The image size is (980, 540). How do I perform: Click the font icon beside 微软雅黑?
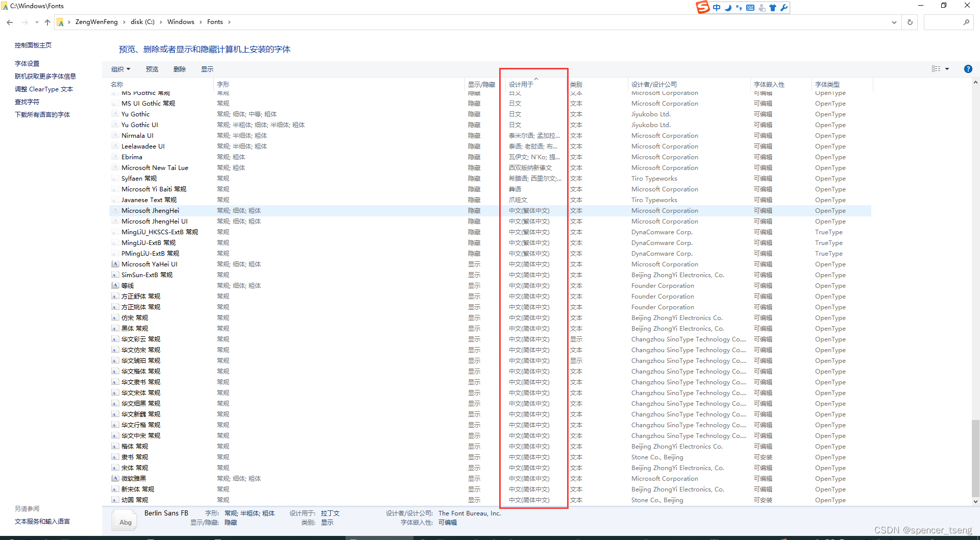tap(115, 478)
